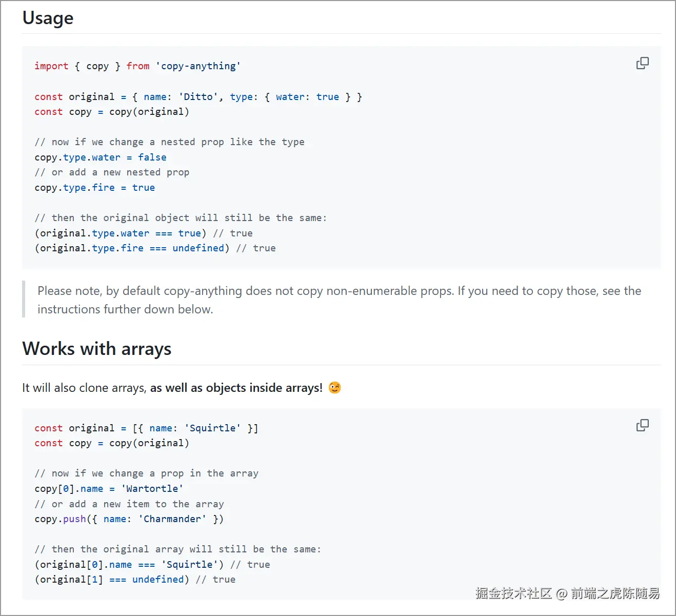
Task: Click the 'copy-anything' import string
Action: (x=198, y=66)
